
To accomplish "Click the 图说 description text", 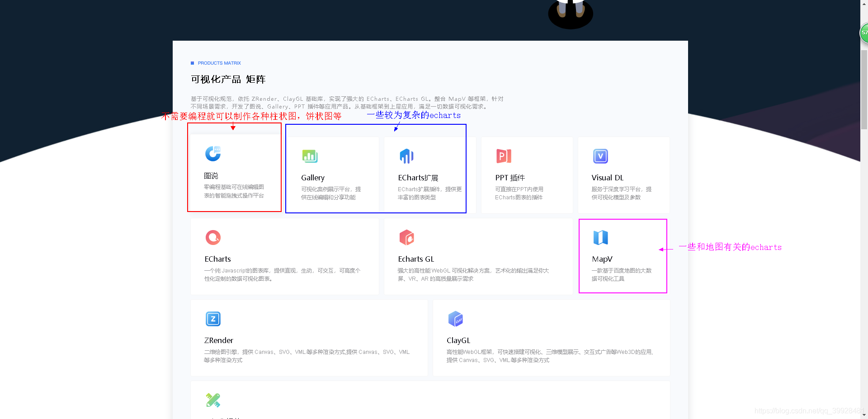I will point(234,191).
